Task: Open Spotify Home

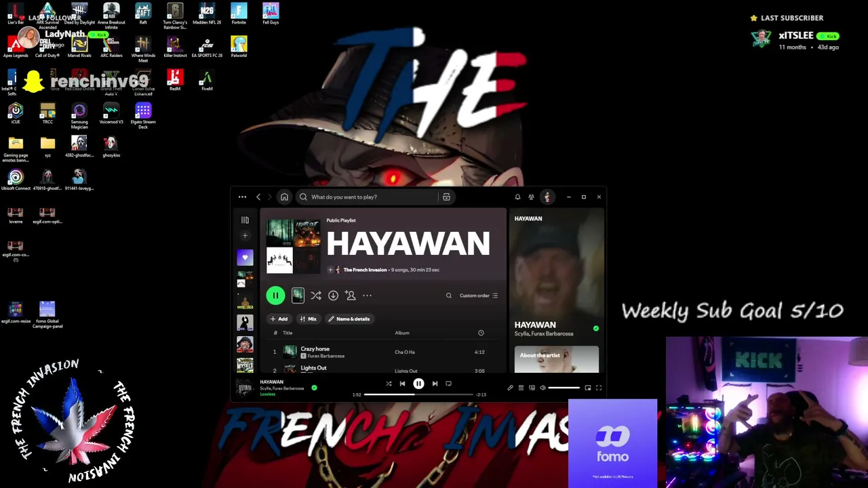Action: 284,197
